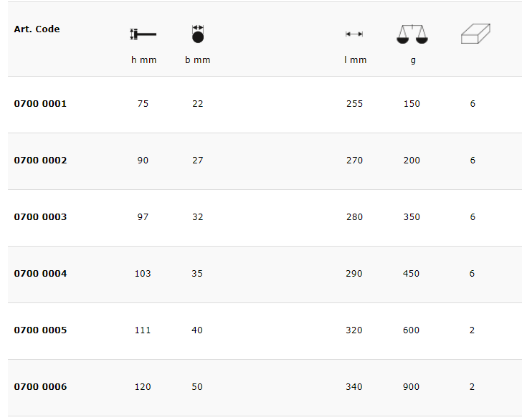Click the l mm column label
The width and height of the screenshot is (522, 420).
click(355, 60)
